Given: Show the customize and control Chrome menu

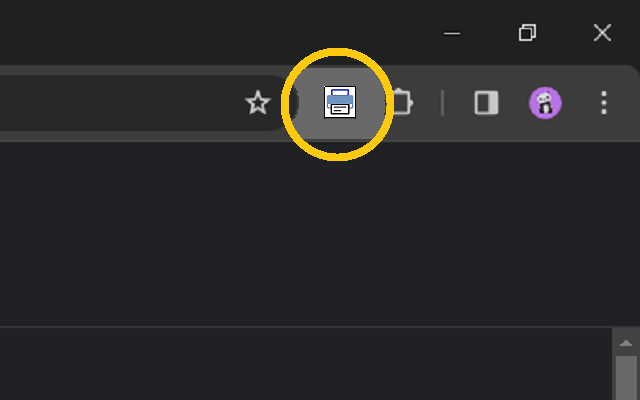Looking at the screenshot, I should point(604,102).
